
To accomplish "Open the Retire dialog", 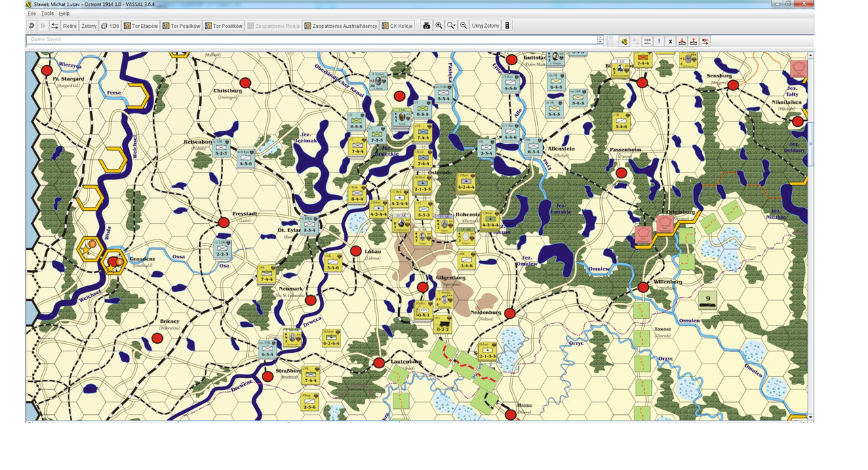I will click(x=70, y=26).
